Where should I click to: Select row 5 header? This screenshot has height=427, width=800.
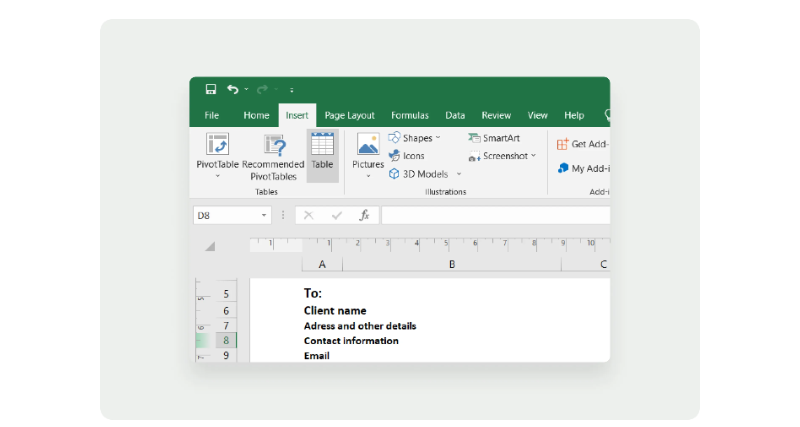pos(226,294)
